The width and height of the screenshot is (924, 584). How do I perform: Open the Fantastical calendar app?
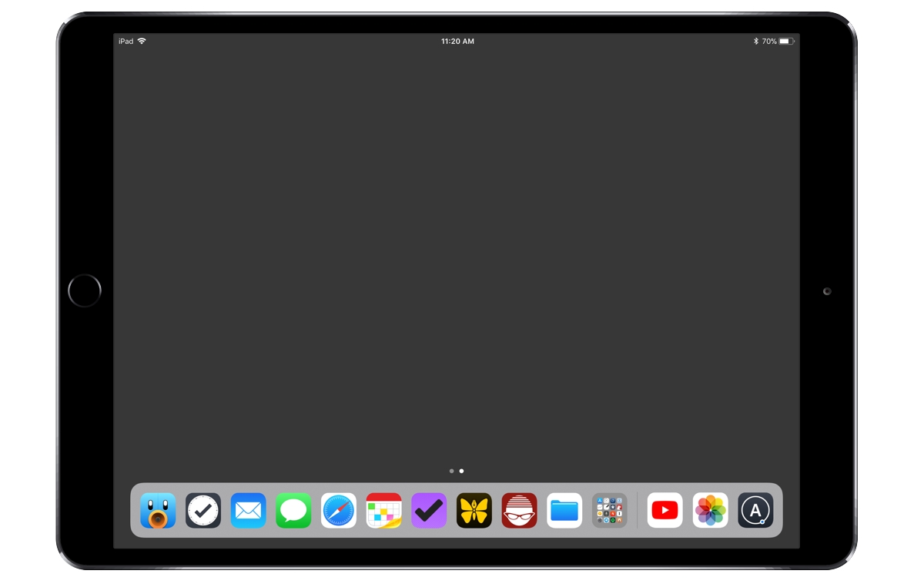click(384, 510)
